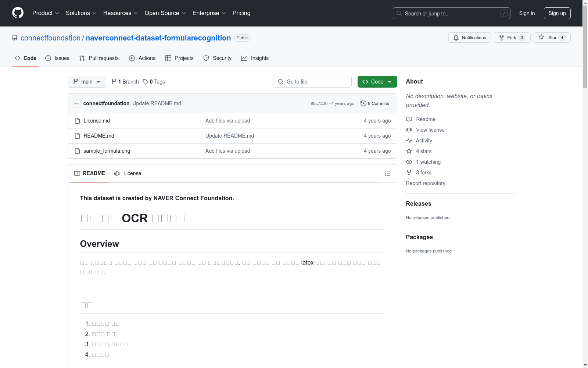Open the naverconnect-dataset-formularecognition repository link
588x368 pixels.
[158, 38]
